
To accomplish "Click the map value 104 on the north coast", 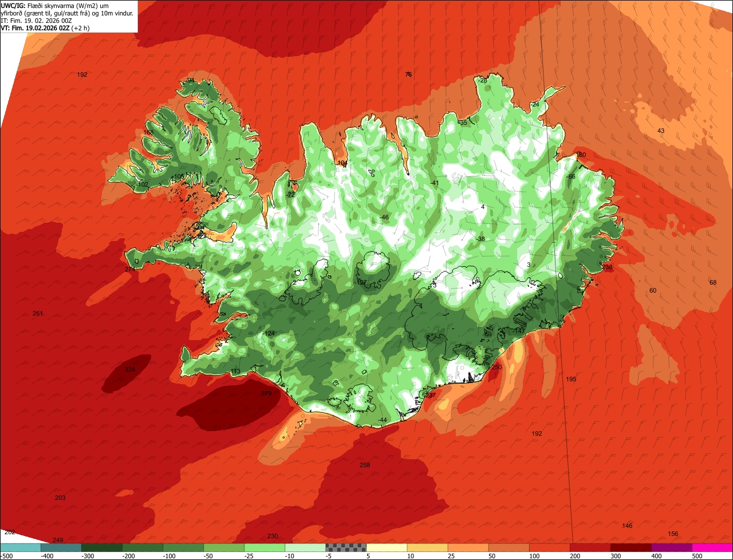I will [342, 163].
